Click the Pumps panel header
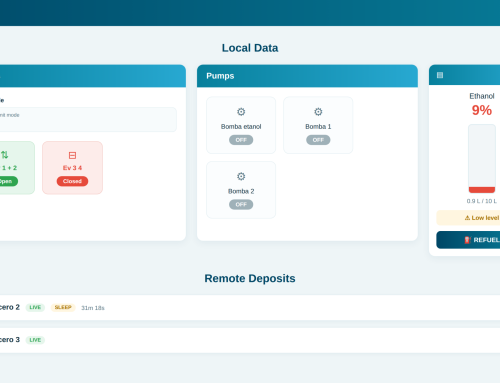Viewport: 500px width, 383px height. [307, 76]
